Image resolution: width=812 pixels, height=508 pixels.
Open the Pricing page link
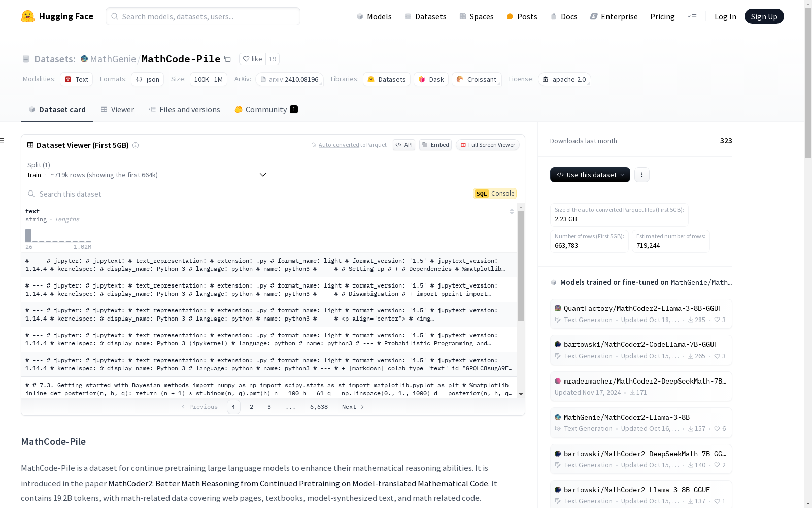coord(662,16)
